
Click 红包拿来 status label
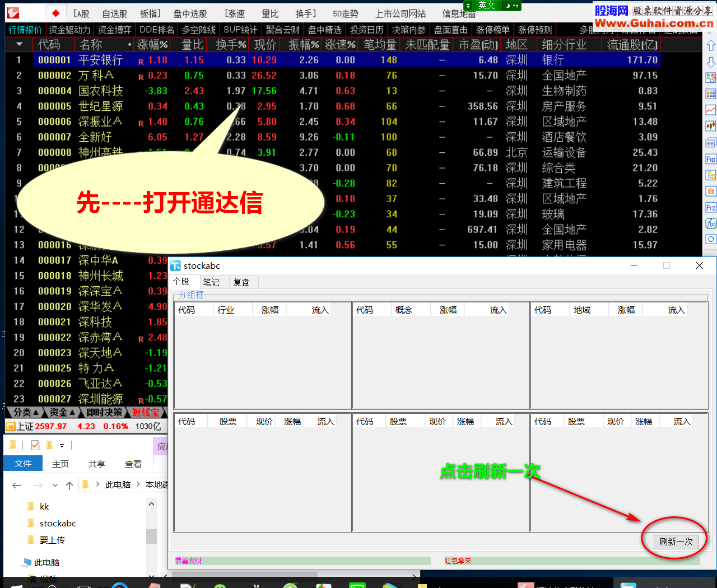(458, 561)
